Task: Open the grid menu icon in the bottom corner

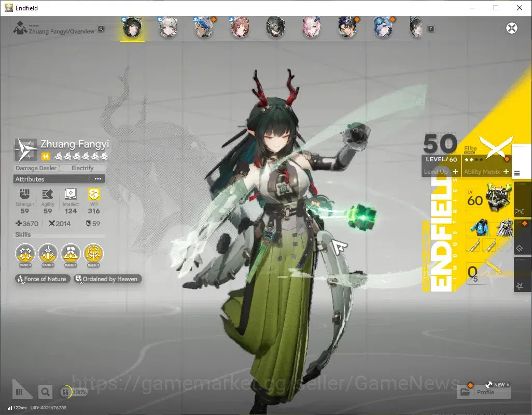Action: (19, 392)
